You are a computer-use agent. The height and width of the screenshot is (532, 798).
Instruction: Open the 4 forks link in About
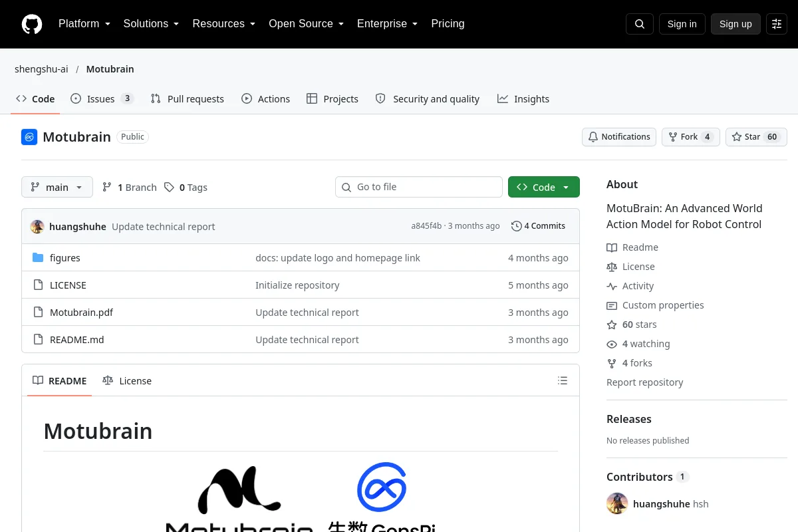(629, 363)
